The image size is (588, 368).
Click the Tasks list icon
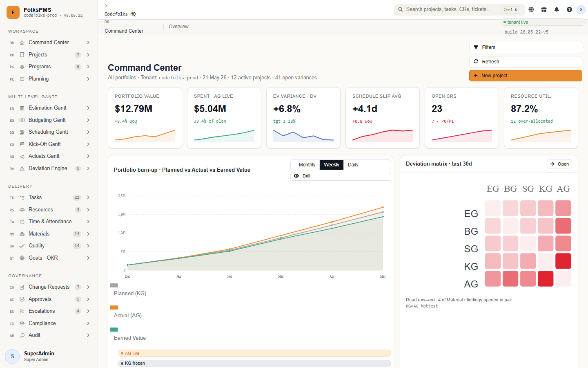click(x=22, y=197)
